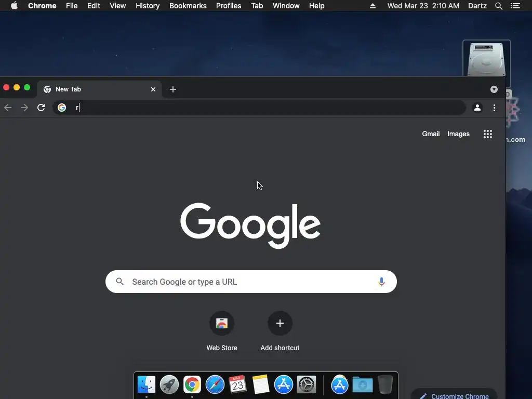Open the Bookmarks menu
The width and height of the screenshot is (532, 399).
(x=188, y=6)
